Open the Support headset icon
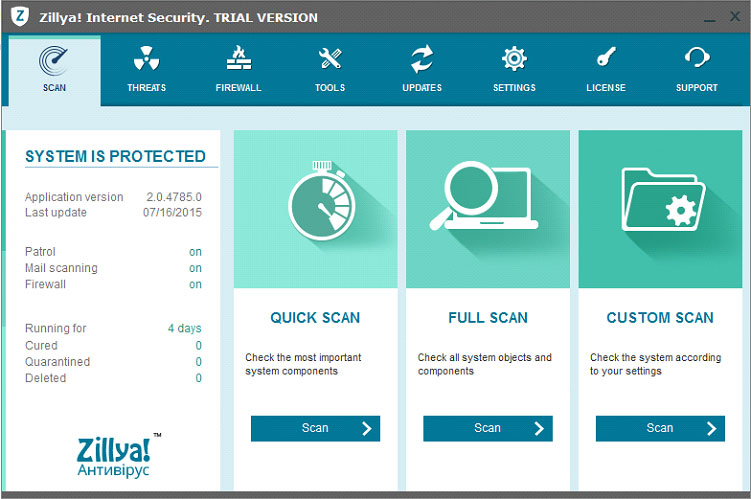751x499 pixels. point(697,57)
